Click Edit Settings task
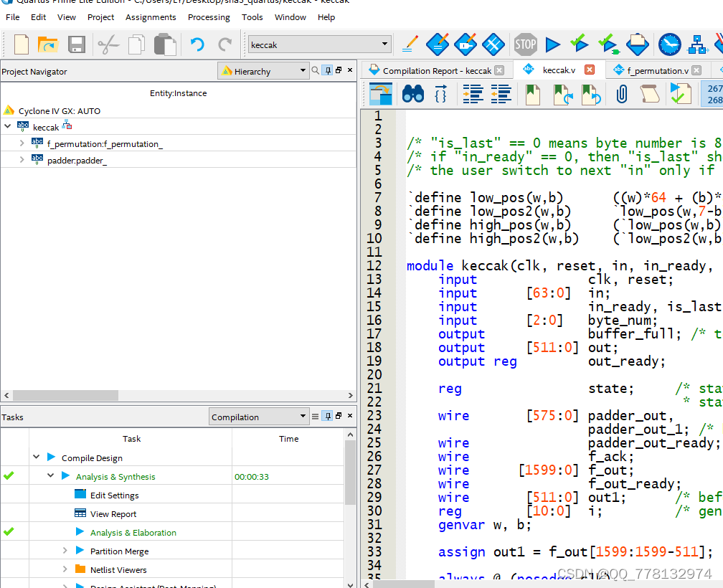Screen dimensions: 723x588 [114, 495]
